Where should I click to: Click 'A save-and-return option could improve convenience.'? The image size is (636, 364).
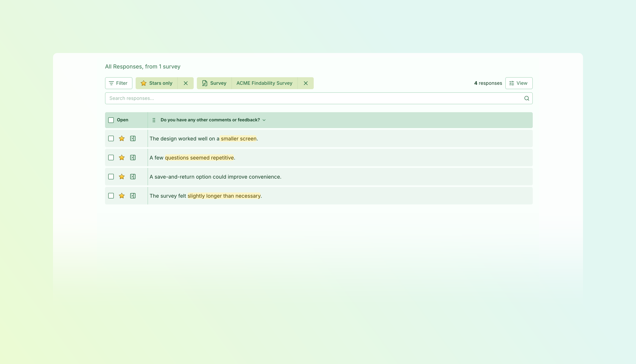215,177
